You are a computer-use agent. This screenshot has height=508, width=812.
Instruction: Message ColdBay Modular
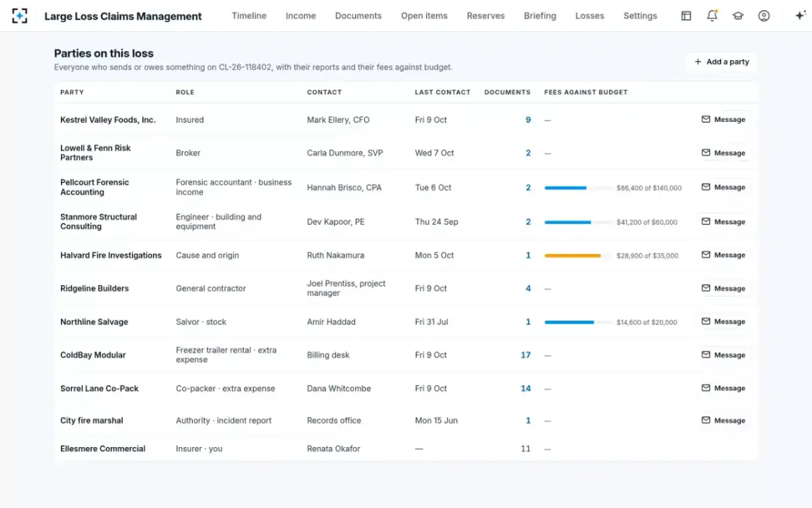click(x=723, y=355)
